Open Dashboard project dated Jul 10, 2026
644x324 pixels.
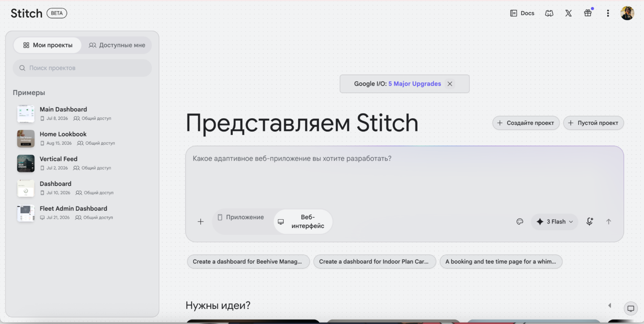point(82,188)
